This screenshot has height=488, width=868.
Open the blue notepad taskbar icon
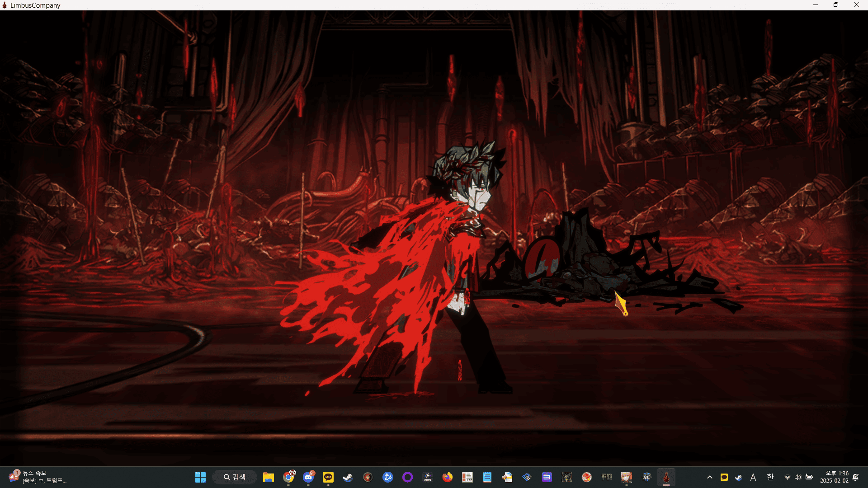tap(487, 477)
